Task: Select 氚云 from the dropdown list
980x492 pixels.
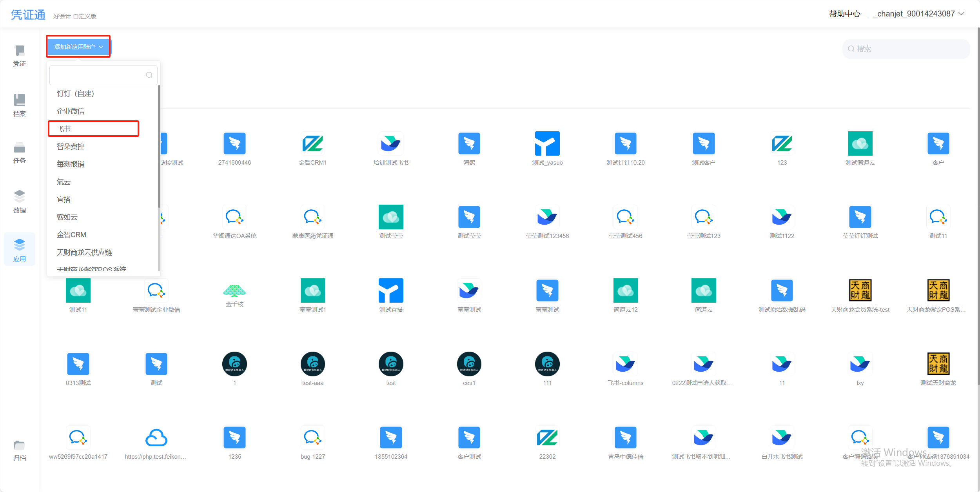Action: click(x=103, y=182)
